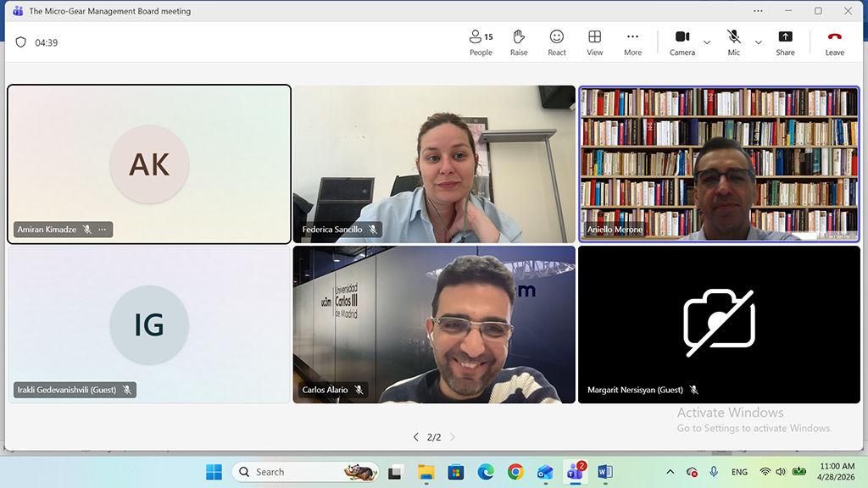Viewport: 868px width, 488px height.
Task: Open Google Chrome from the taskbar
Action: (515, 472)
